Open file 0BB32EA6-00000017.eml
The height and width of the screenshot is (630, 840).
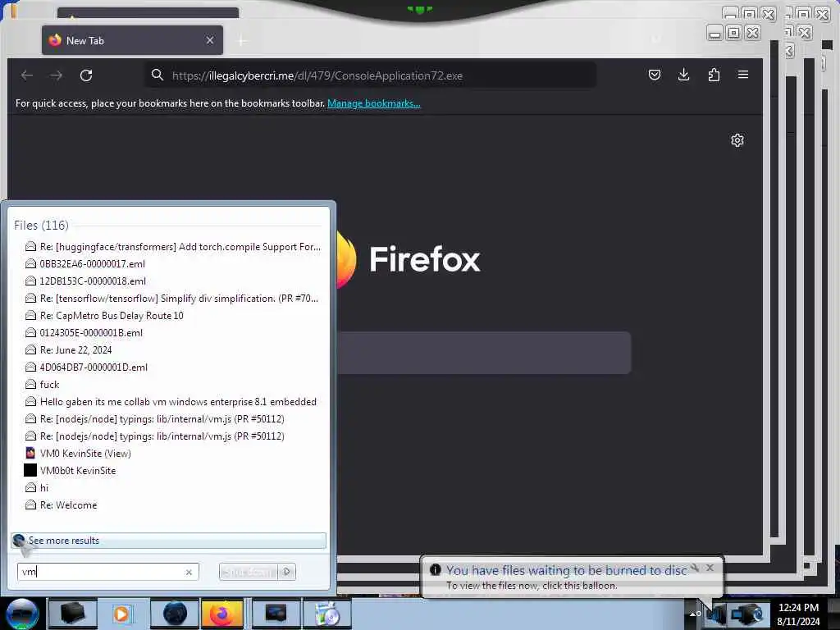(x=85, y=263)
